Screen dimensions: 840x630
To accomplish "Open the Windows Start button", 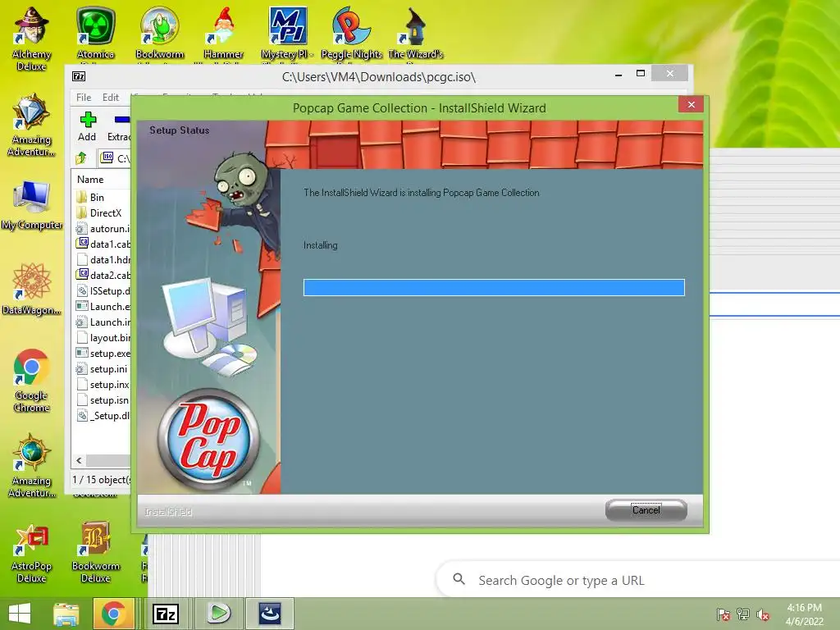I will coord(20,614).
